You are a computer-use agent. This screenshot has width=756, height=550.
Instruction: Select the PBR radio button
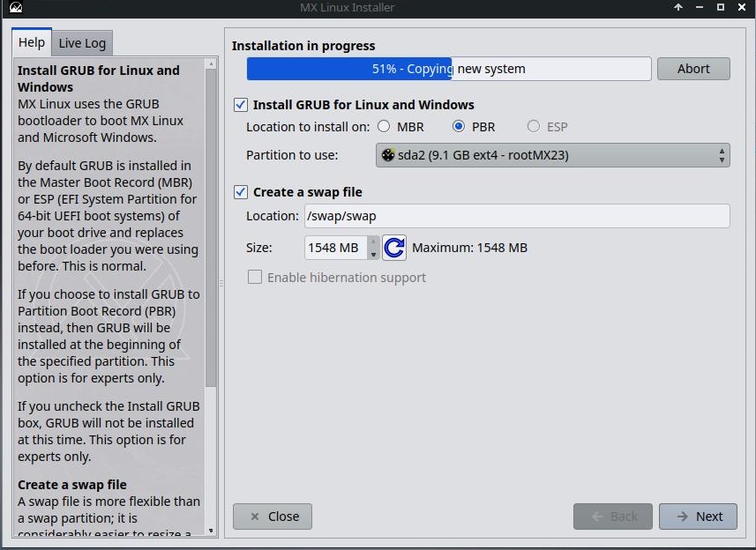click(459, 126)
